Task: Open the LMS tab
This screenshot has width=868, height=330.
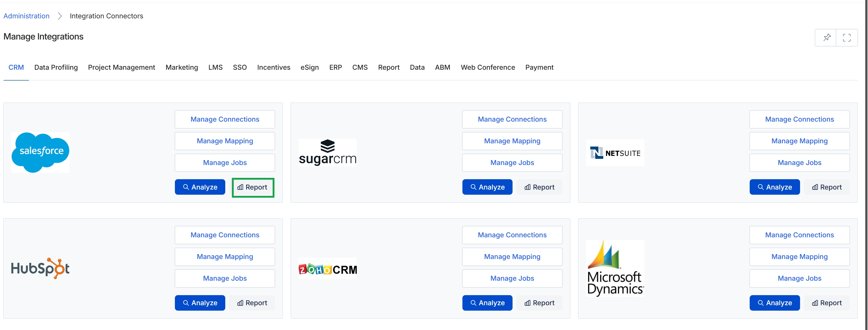Action: click(x=215, y=67)
